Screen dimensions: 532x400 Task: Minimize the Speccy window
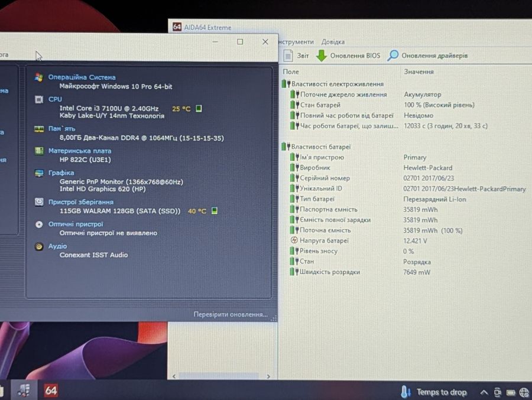pos(215,42)
